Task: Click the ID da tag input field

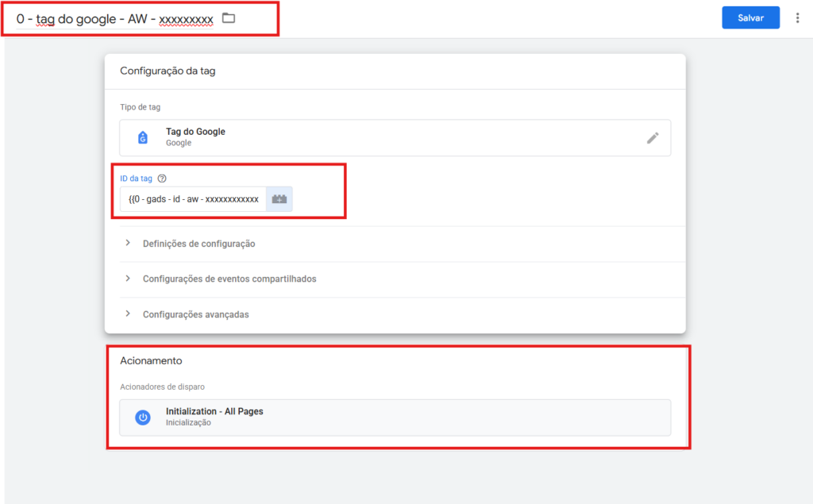Action: point(194,199)
